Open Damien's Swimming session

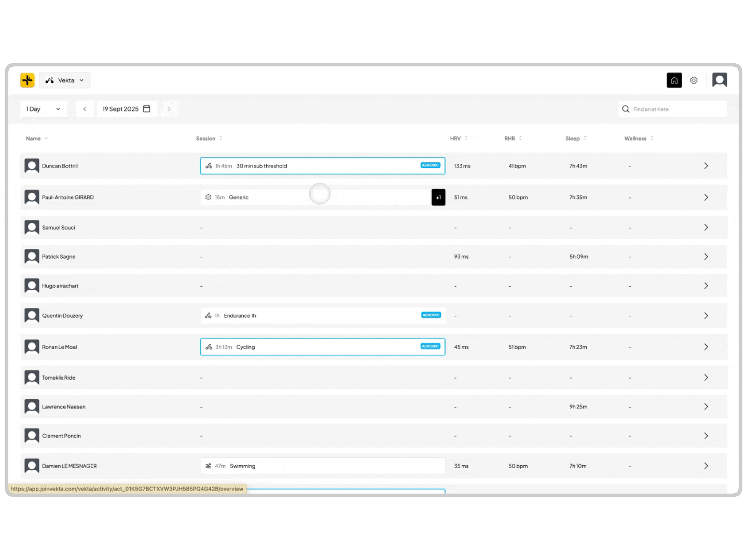tap(322, 466)
